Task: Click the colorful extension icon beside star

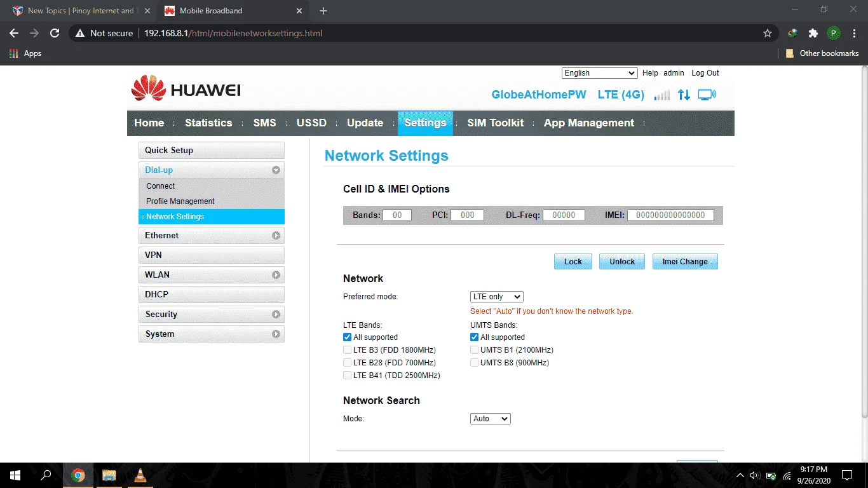Action: click(793, 33)
